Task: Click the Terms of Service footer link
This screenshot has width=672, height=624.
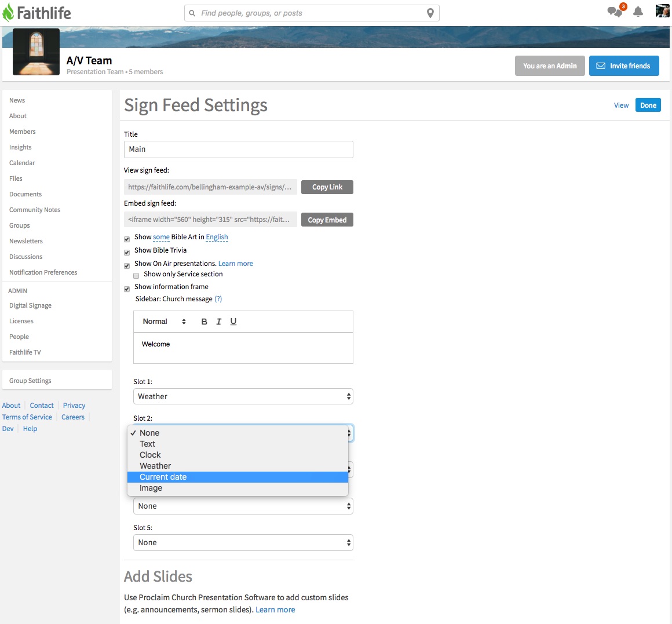Action: point(27,417)
